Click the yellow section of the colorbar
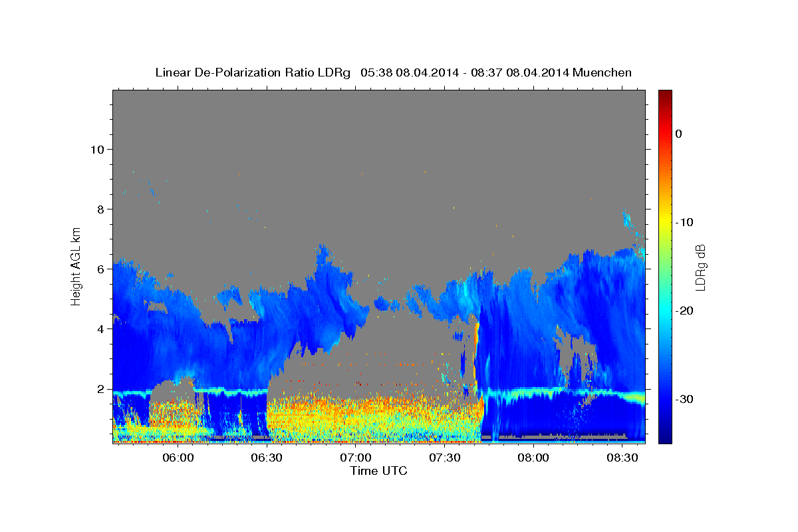Image resolution: width=798 pixels, height=532 pixels. coord(664,223)
